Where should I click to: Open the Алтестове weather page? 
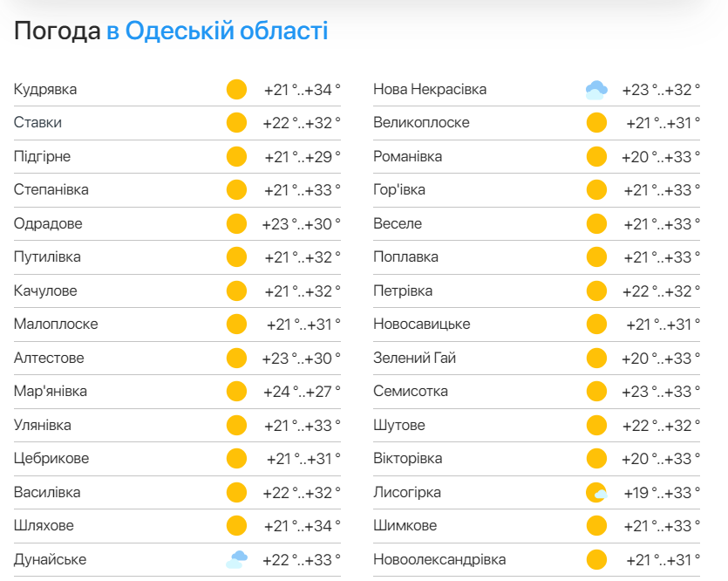(49, 359)
